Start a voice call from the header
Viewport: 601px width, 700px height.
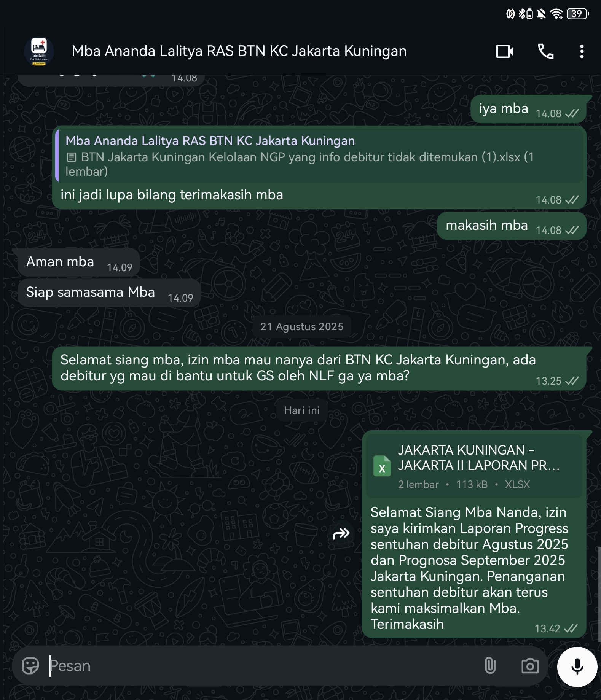[x=545, y=51]
